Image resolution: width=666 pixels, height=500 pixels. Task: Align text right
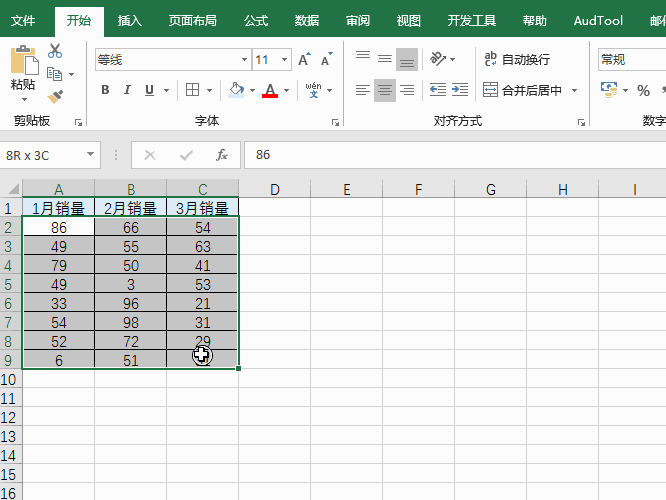[x=407, y=90]
